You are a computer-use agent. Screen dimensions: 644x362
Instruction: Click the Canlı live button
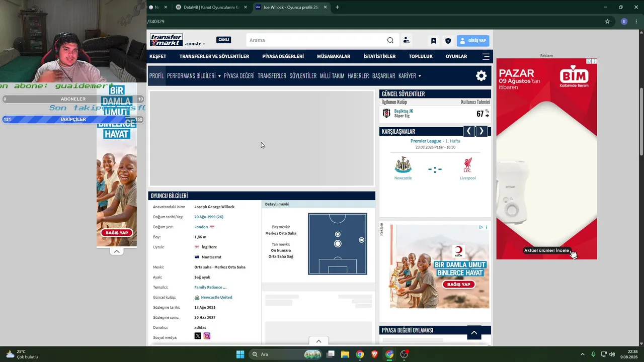[x=224, y=40]
